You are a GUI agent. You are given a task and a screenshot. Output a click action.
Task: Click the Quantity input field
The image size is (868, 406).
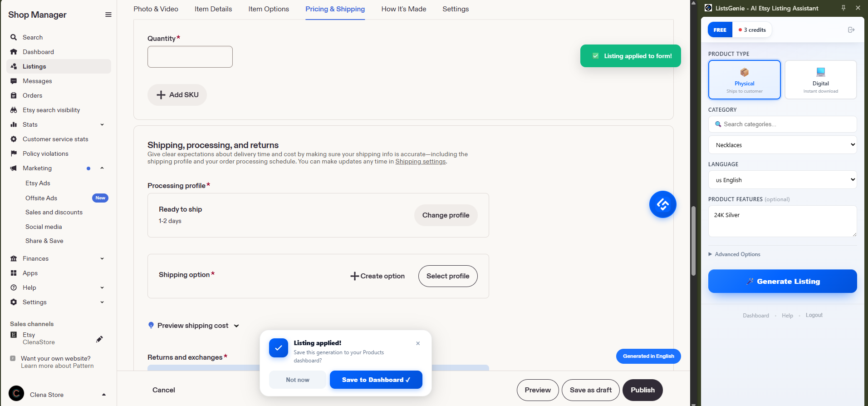click(190, 57)
